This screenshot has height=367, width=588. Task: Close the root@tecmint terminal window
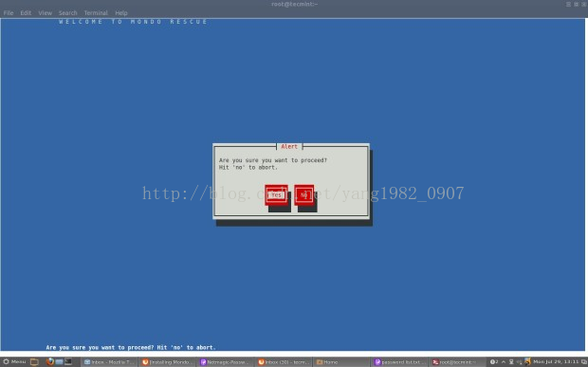tap(583, 4)
